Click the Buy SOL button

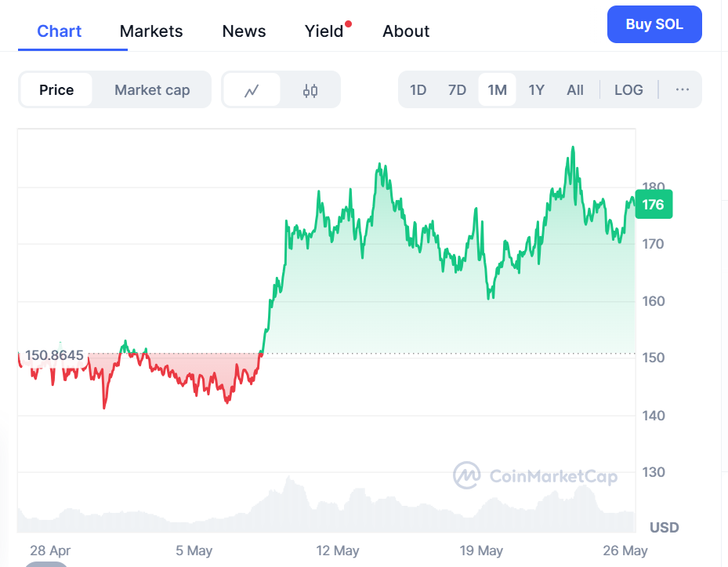(x=654, y=24)
